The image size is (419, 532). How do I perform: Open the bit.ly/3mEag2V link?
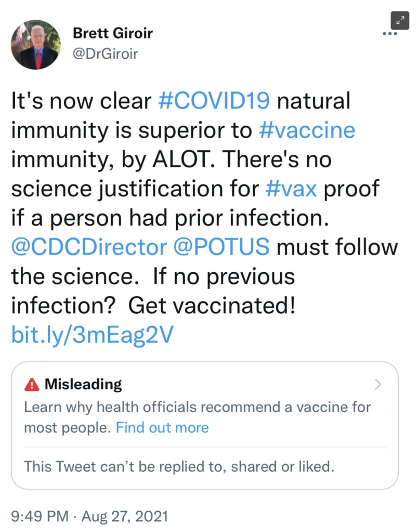click(91, 336)
